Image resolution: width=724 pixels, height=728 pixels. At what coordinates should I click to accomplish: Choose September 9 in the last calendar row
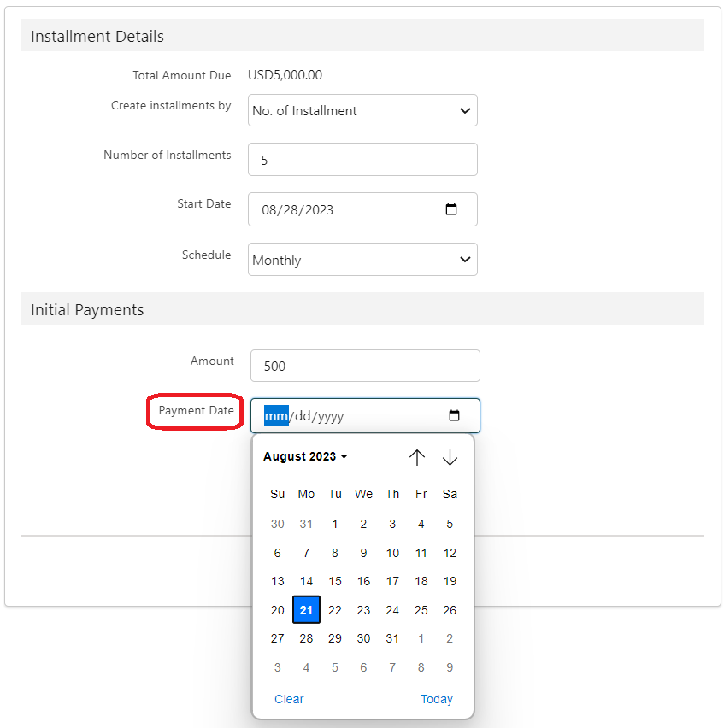tap(450, 667)
